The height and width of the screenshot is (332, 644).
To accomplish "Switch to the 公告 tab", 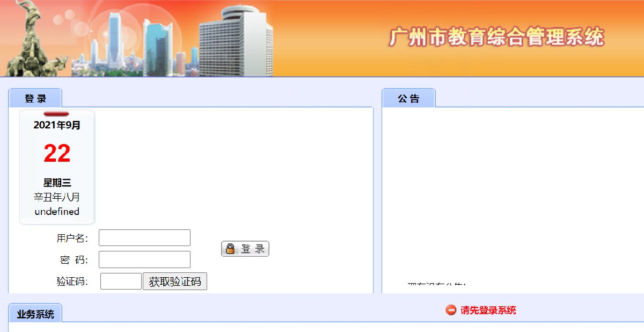I will [x=408, y=98].
